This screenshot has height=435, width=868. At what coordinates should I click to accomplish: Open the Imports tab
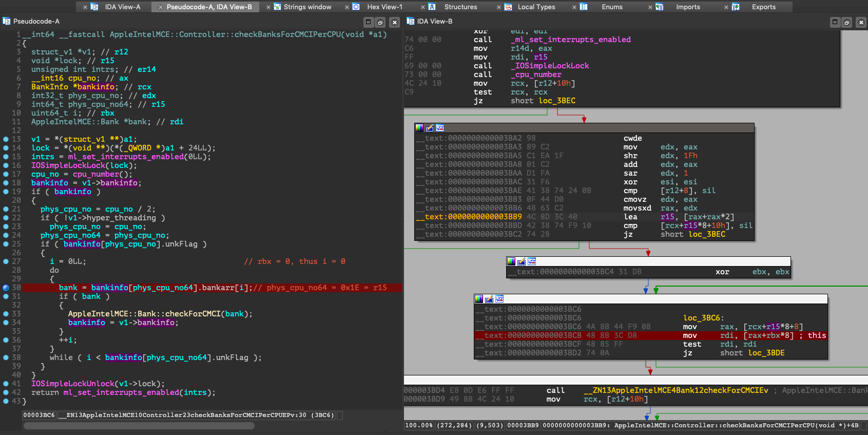[x=688, y=7]
